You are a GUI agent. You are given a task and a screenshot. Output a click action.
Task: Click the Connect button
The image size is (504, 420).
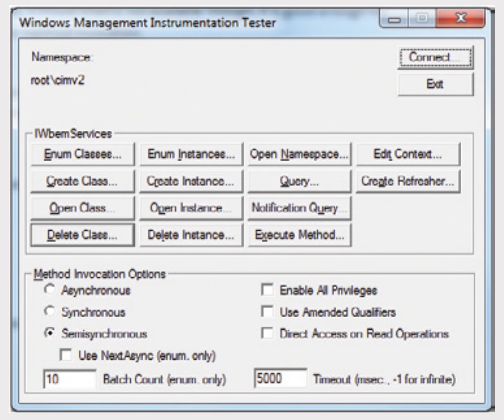pos(435,58)
